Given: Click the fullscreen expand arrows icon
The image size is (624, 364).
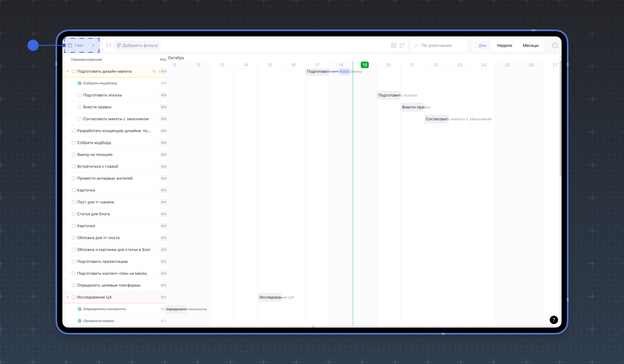Looking at the screenshot, I should tap(402, 45).
